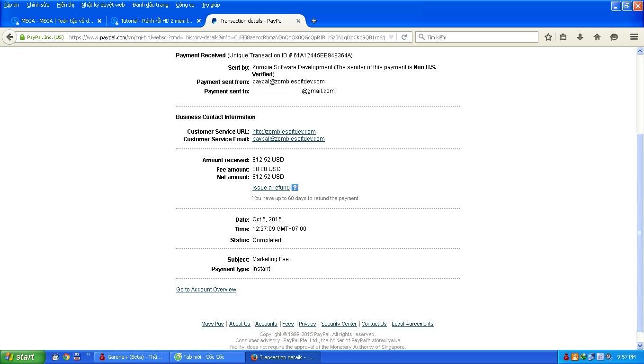Click the Issue a refund link
Screen dimensions: 644x364
pyautogui.click(x=271, y=188)
